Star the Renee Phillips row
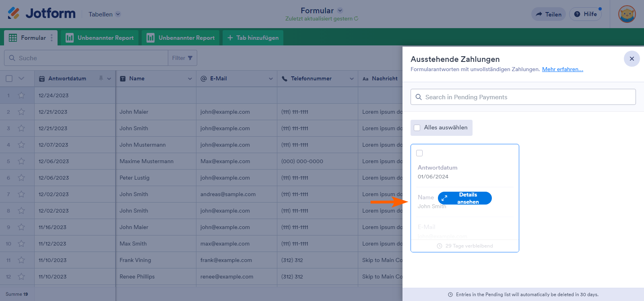The width and height of the screenshot is (644, 301). tap(21, 276)
